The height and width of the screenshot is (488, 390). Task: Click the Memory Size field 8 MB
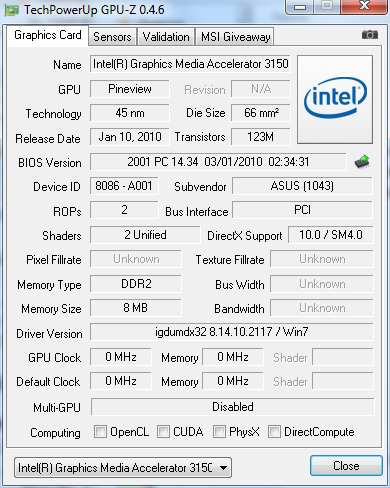click(x=136, y=308)
